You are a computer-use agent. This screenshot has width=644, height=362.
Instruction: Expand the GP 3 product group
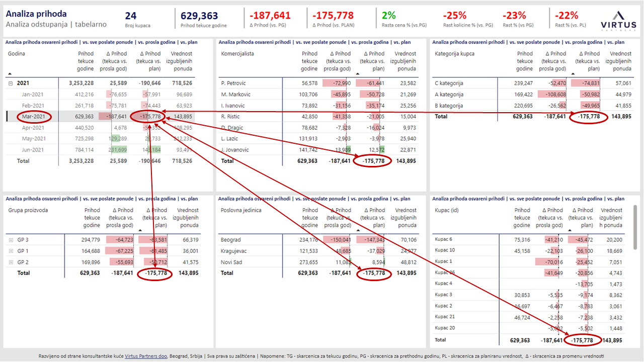point(11,240)
